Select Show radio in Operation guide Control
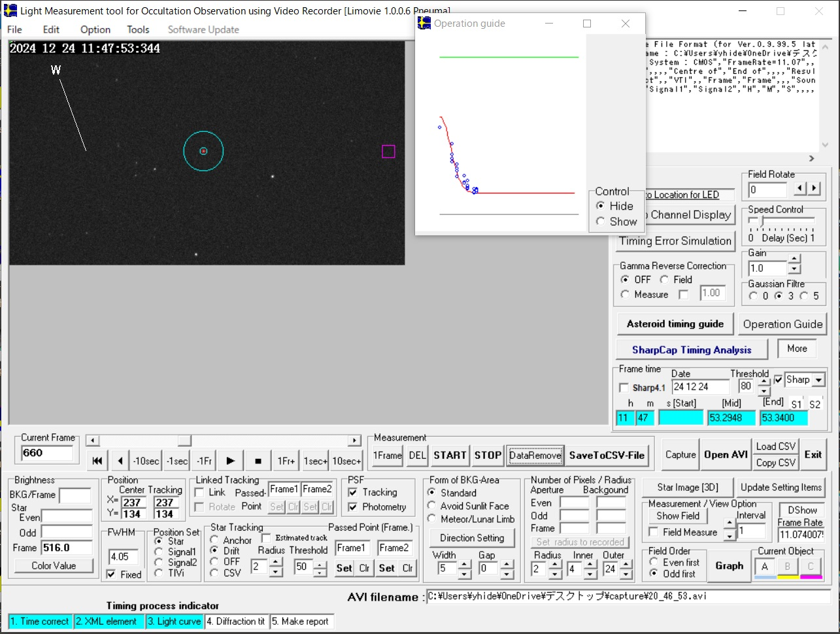The image size is (840, 634). click(601, 222)
